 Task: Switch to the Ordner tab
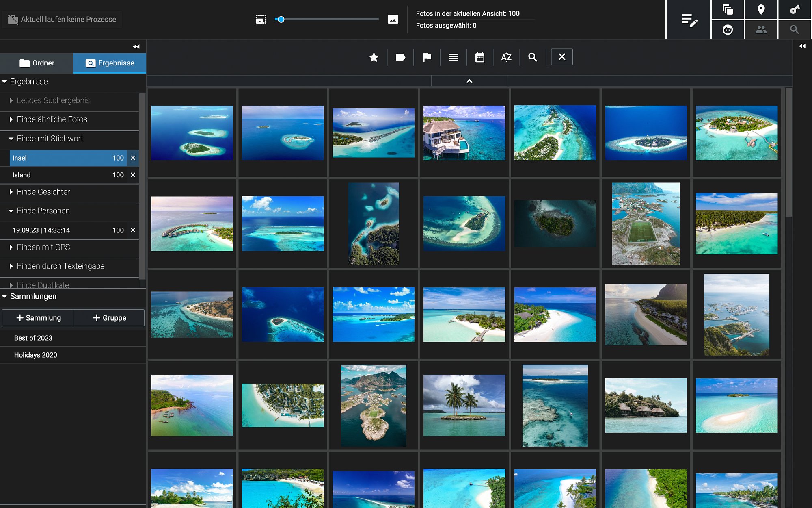point(37,63)
